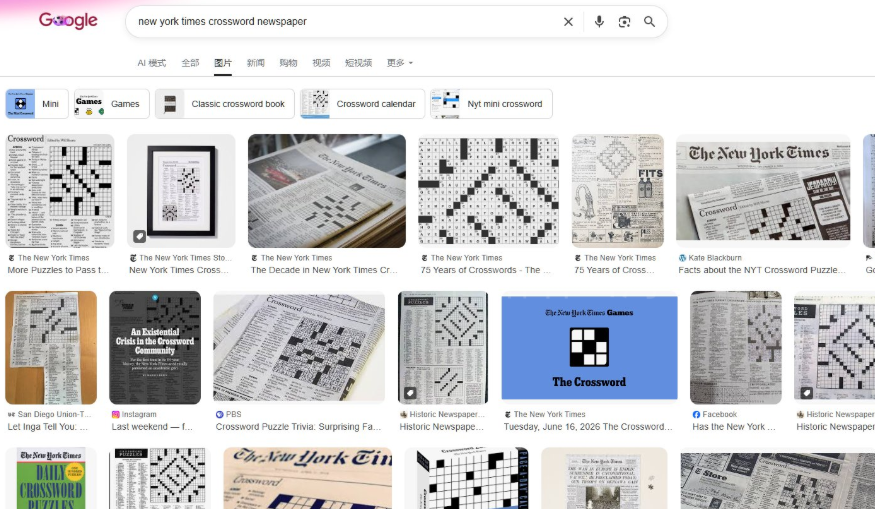Open the 视频 tab
The height and width of the screenshot is (509, 875).
coord(321,63)
